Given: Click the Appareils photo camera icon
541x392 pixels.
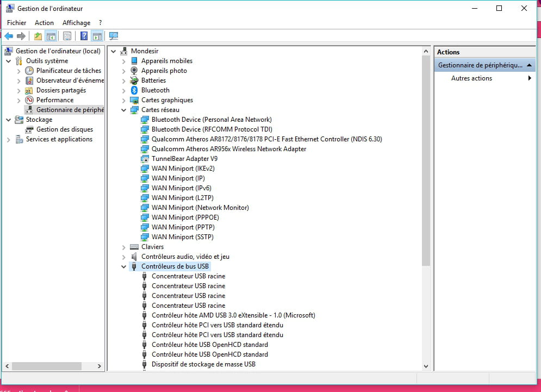Looking at the screenshot, I should tap(134, 71).
